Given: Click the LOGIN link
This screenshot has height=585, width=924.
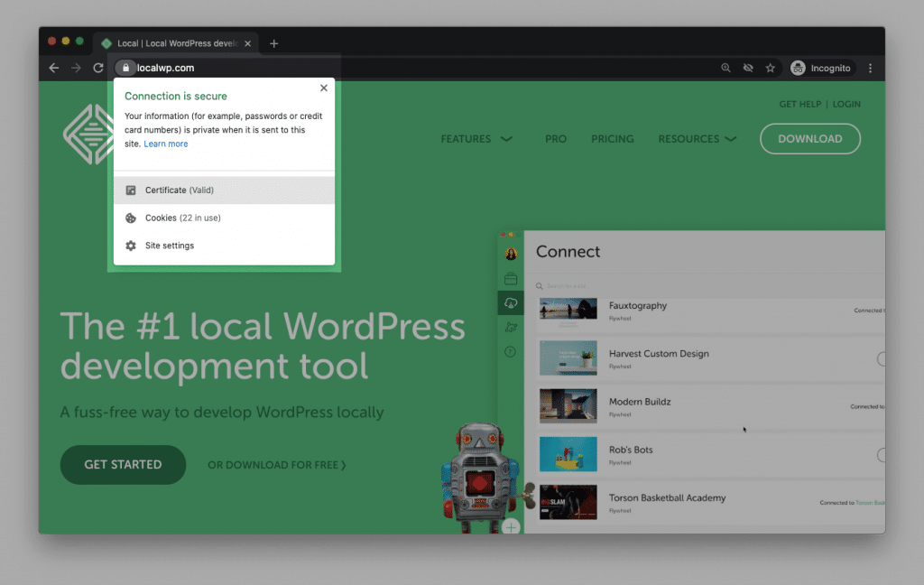Looking at the screenshot, I should click(846, 105).
